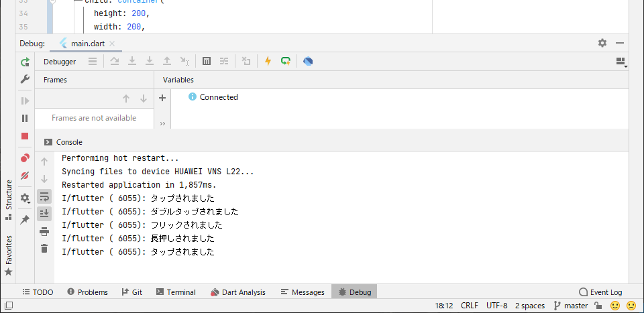Clear console with trash icon
Viewport: 644px width, 313px height.
tap(44, 248)
